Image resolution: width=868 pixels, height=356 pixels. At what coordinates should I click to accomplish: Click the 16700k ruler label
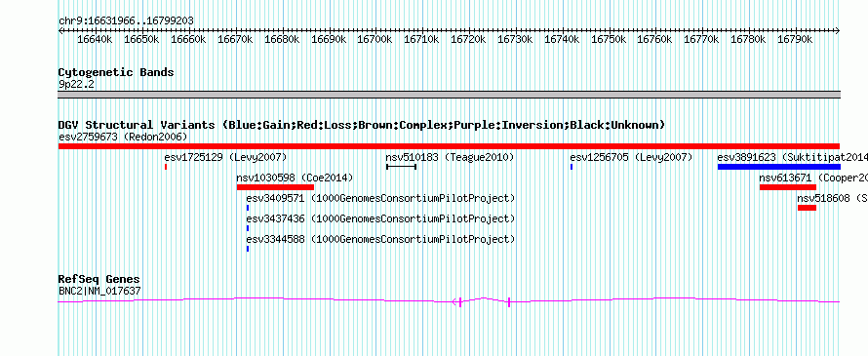[375, 40]
